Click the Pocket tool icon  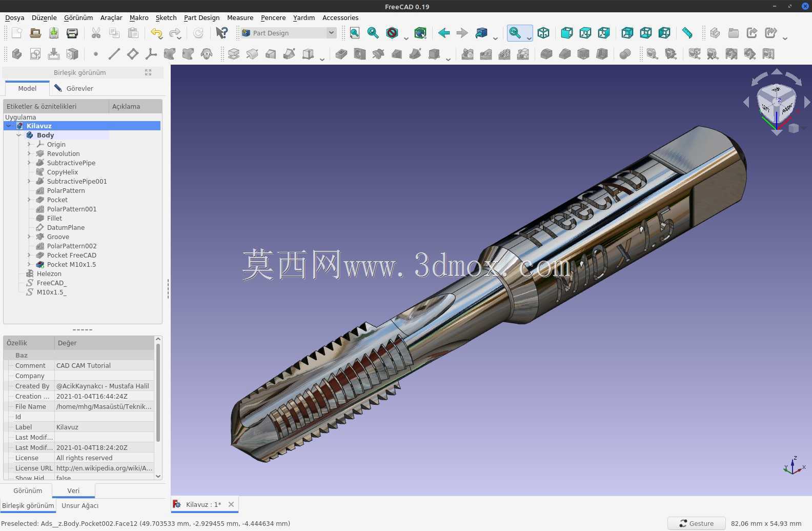(x=341, y=54)
